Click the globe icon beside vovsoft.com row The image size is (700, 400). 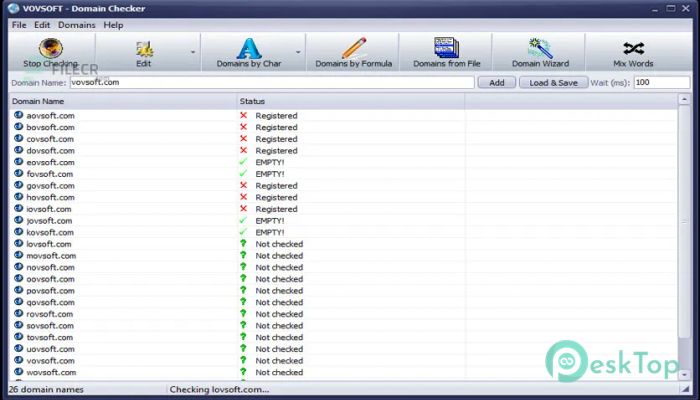tap(18, 360)
